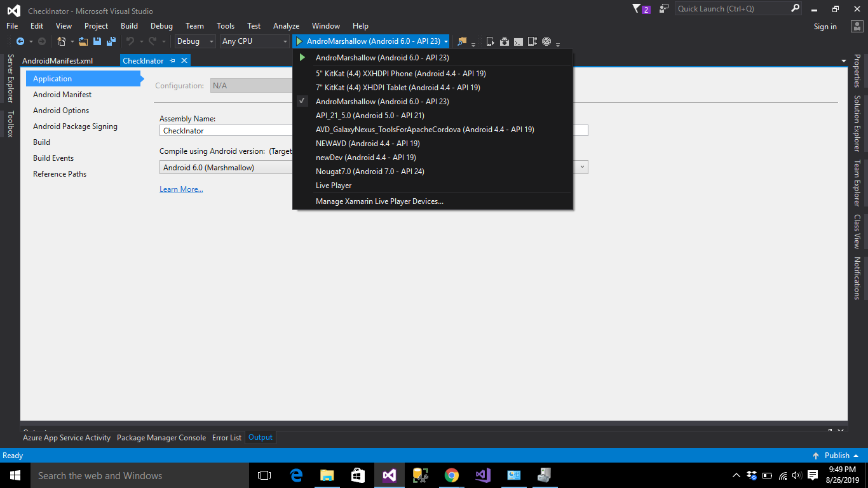868x488 pixels.
Task: Click the Send Feedback icon
Action: 664,9
